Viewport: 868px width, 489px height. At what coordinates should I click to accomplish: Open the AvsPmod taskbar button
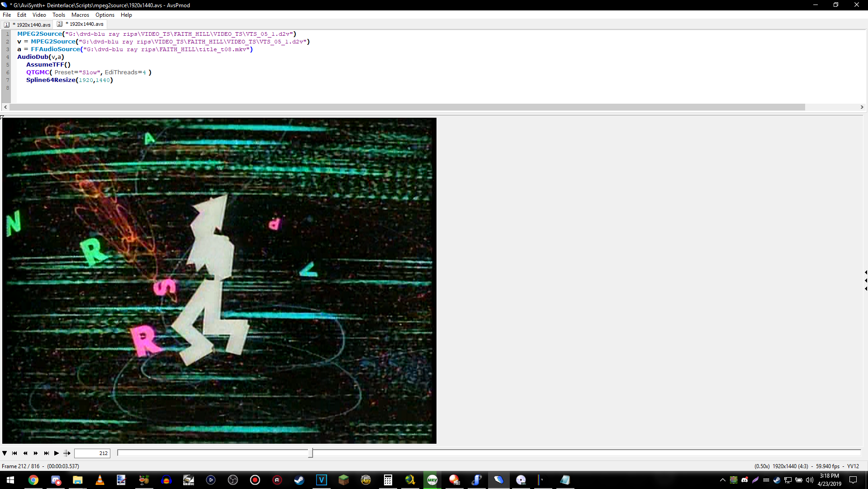(x=499, y=480)
